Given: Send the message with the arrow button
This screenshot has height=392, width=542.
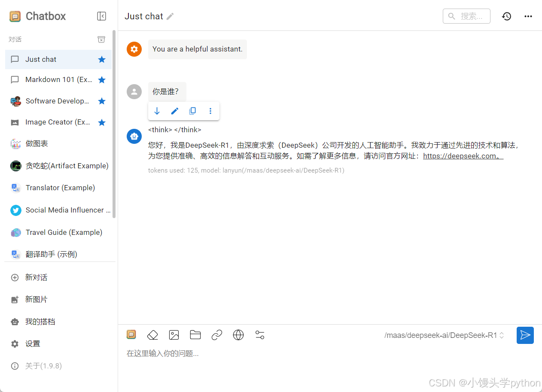Looking at the screenshot, I should pos(525,335).
